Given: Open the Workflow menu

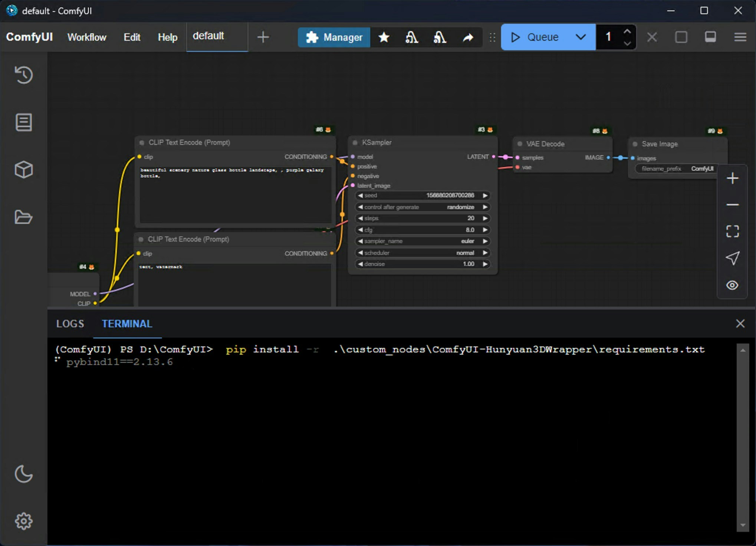Looking at the screenshot, I should [86, 37].
